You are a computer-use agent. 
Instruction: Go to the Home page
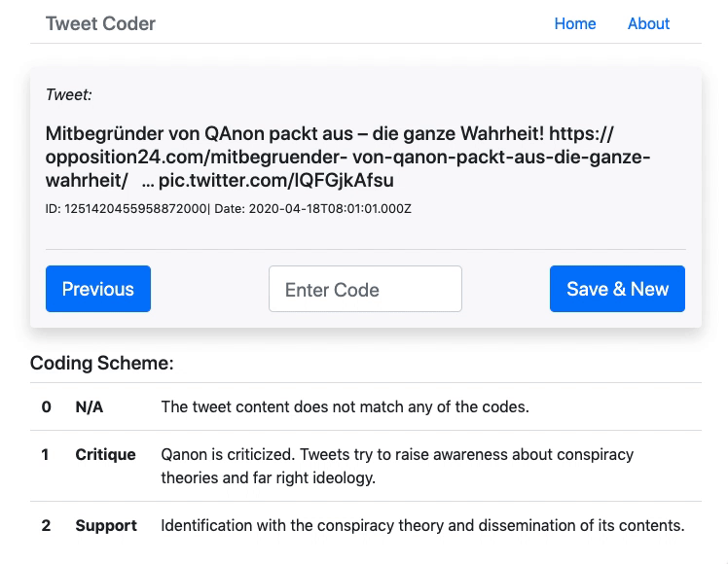tap(575, 23)
